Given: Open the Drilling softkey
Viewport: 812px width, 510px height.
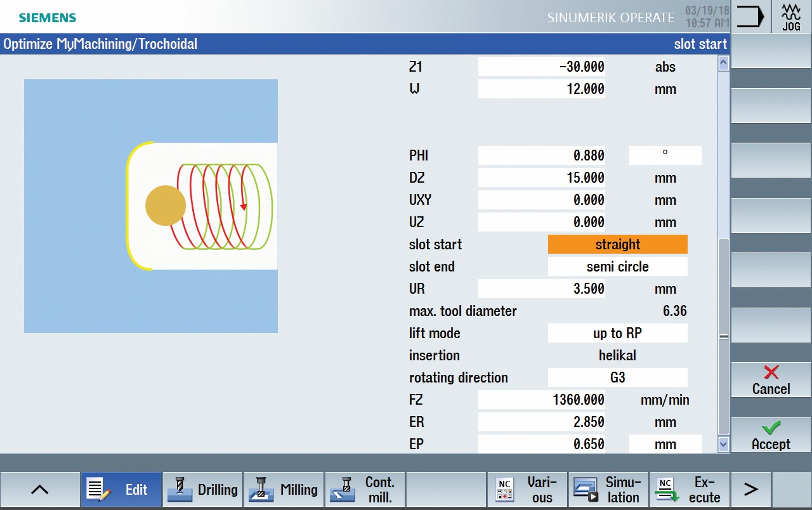Looking at the screenshot, I should 202,490.
